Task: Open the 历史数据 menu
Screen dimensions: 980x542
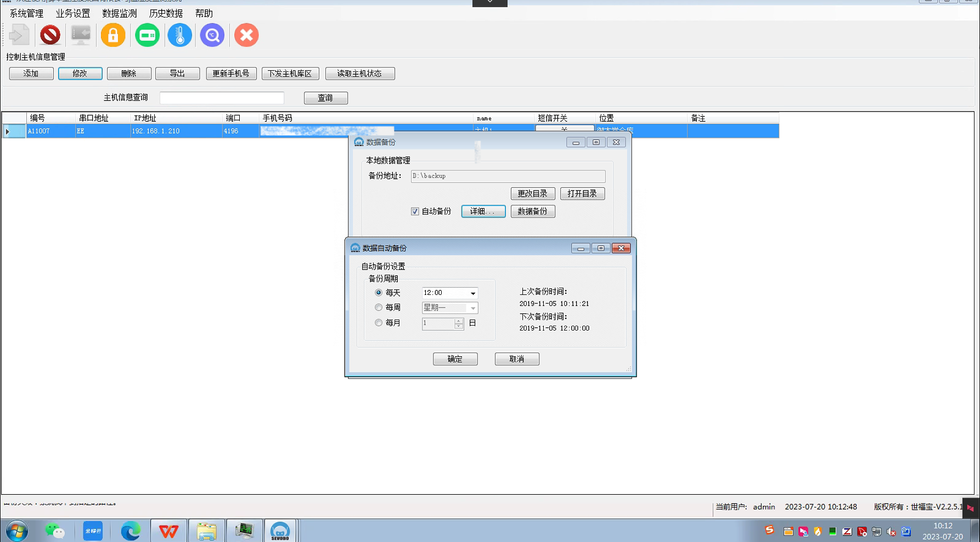Action: [166, 13]
